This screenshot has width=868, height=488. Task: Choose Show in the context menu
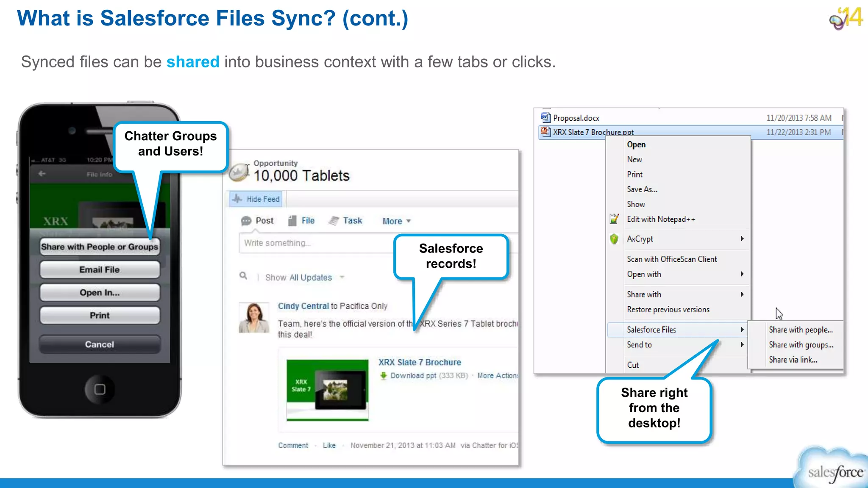636,204
